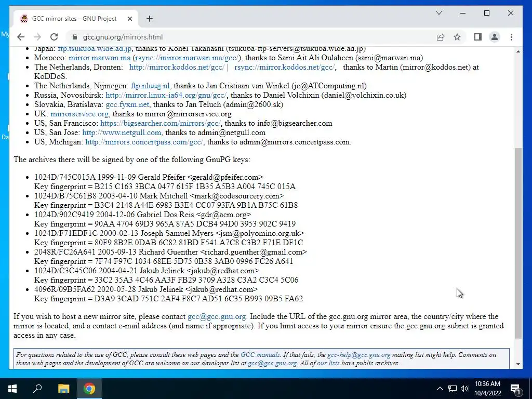Image resolution: width=532 pixels, height=399 pixels.
Task: Open Chrome's three-dot menu
Action: tap(511, 37)
